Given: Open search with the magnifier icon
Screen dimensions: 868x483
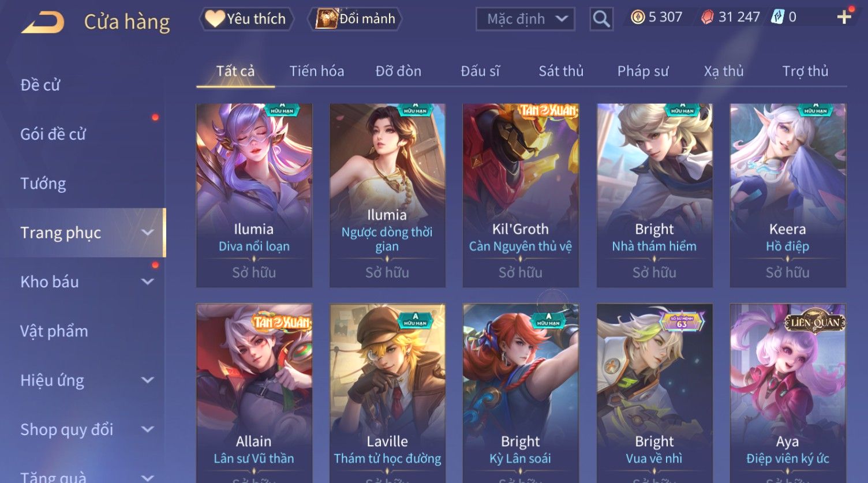Looking at the screenshot, I should [x=601, y=19].
